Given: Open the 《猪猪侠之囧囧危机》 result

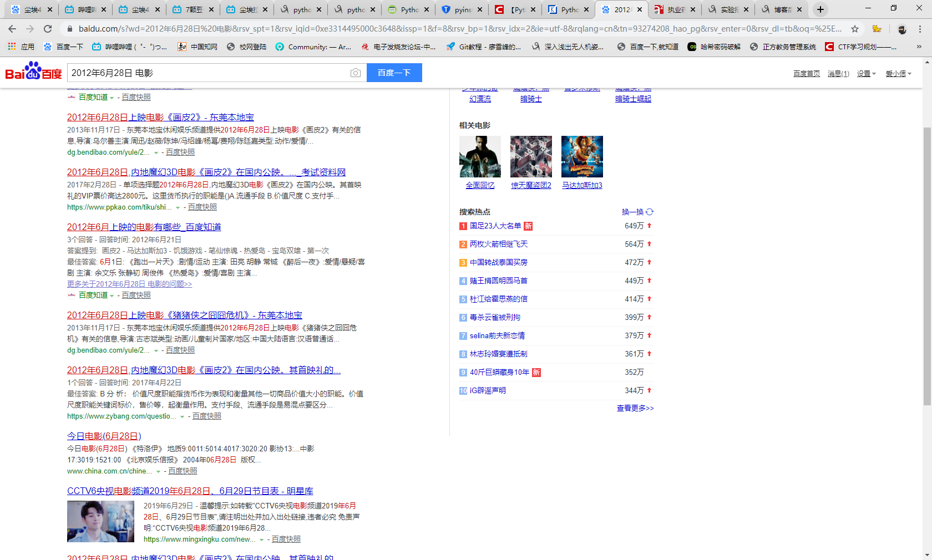Looking at the screenshot, I should click(x=185, y=315).
